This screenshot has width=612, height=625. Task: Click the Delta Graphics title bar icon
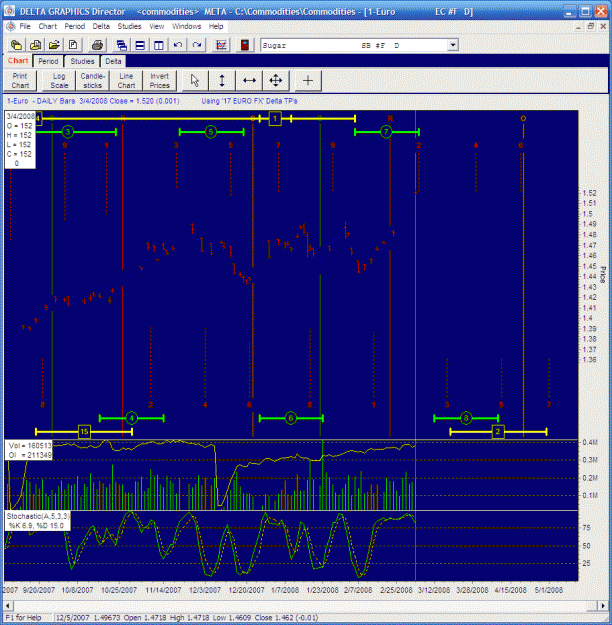coord(9,11)
